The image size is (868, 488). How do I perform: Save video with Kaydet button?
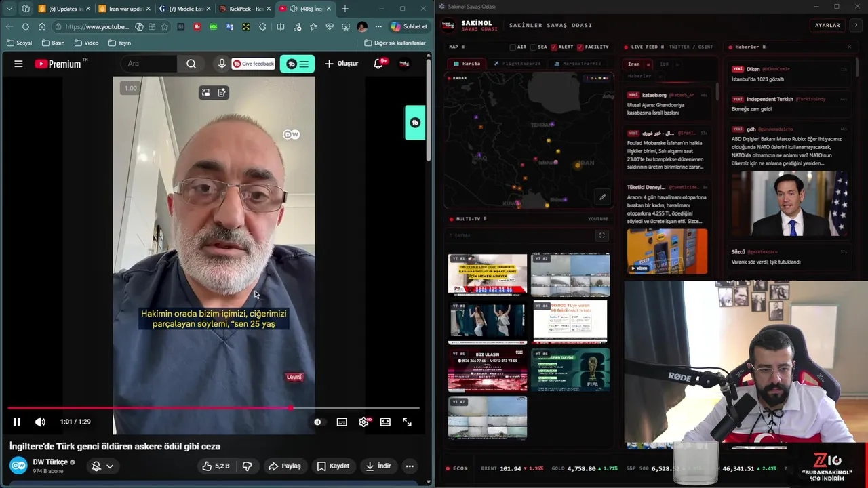click(333, 466)
